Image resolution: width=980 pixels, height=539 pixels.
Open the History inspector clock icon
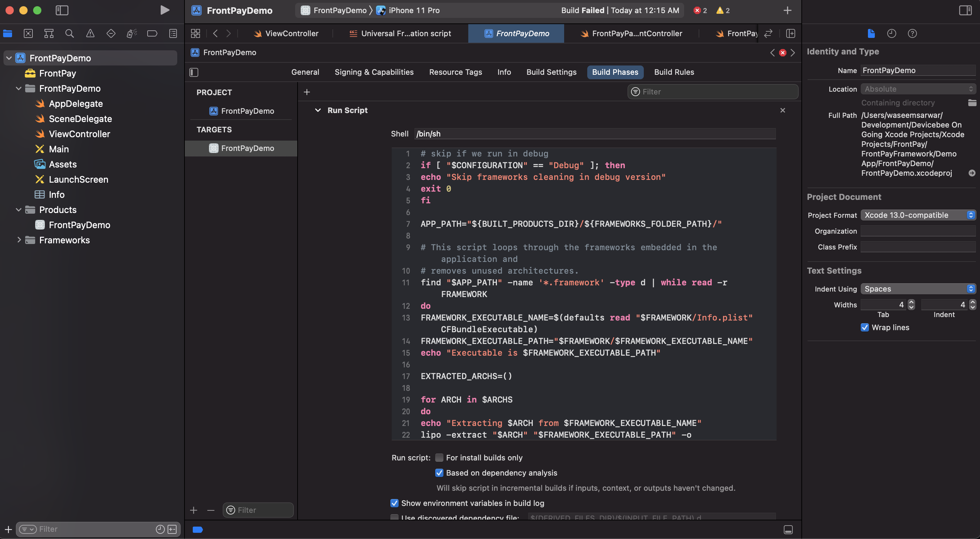[x=891, y=33]
